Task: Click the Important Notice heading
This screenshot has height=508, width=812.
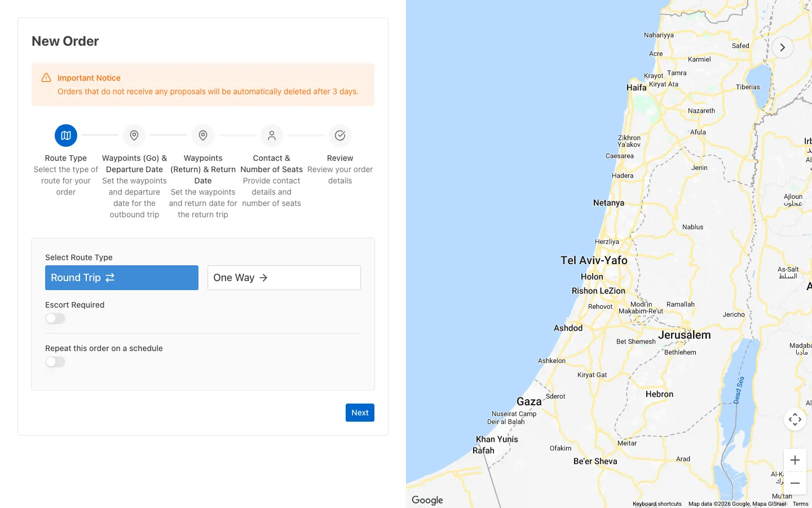Action: 89,78
